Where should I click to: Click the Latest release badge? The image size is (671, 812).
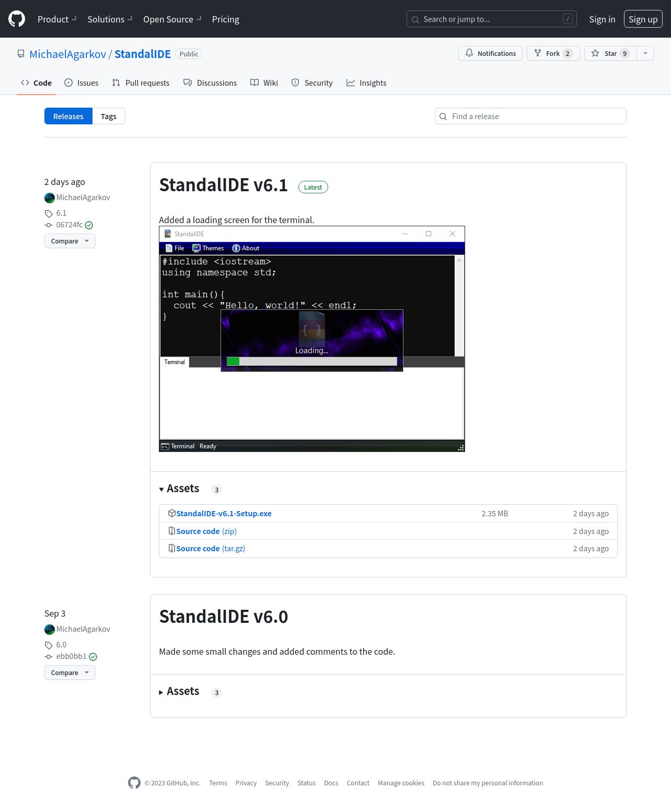coord(313,187)
